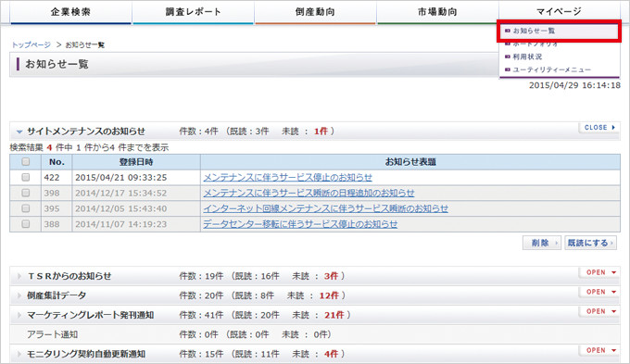The width and height of the screenshot is (630, 364).
Task: Click arrow icon beside 倒産集計データ
Action: point(19,295)
